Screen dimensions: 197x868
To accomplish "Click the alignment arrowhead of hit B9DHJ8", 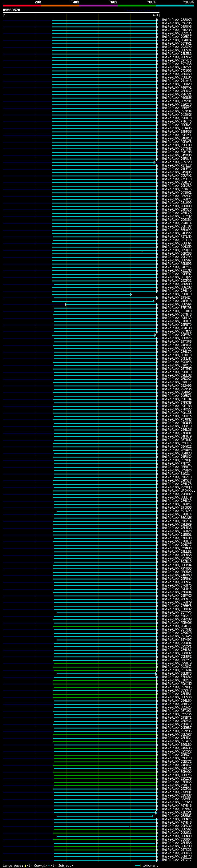I will pos(131,294).
